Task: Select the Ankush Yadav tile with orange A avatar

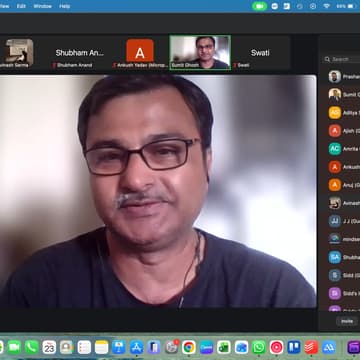Action: pyautogui.click(x=140, y=53)
